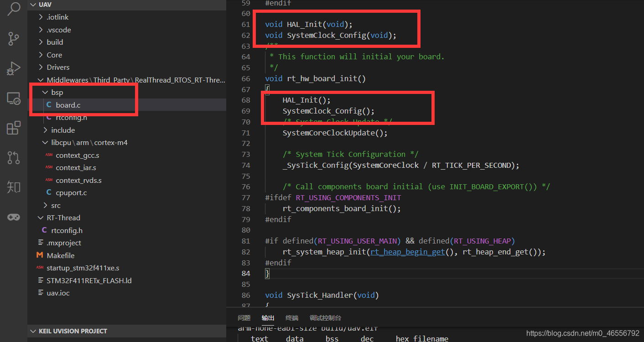Expand the .vscode folder

(x=41, y=30)
